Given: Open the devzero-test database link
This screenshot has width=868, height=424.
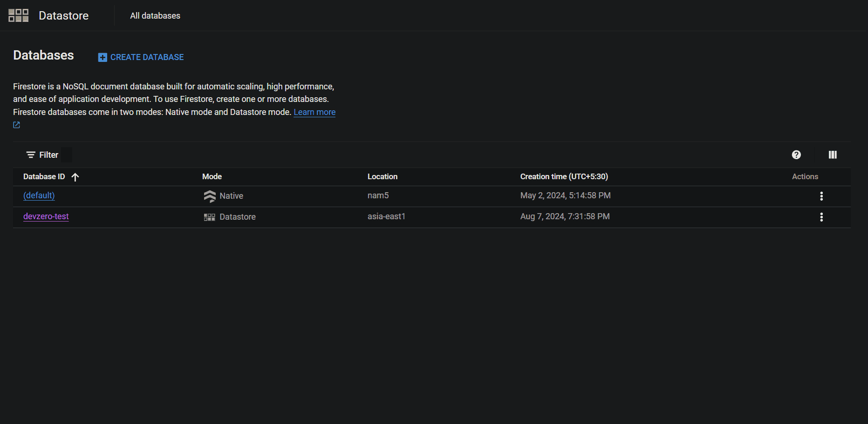Looking at the screenshot, I should (x=46, y=216).
